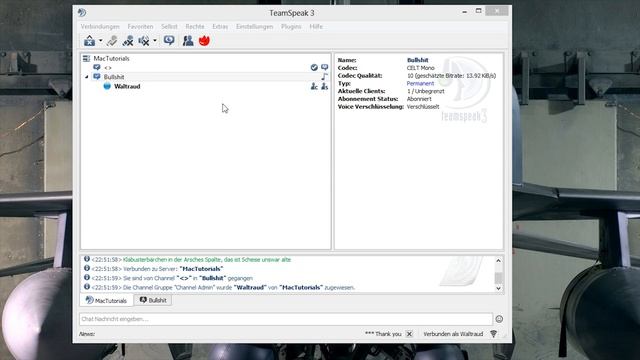Minimize the TeamSpeak 3 window
Screen dimensions: 640x360
coord(464,11)
